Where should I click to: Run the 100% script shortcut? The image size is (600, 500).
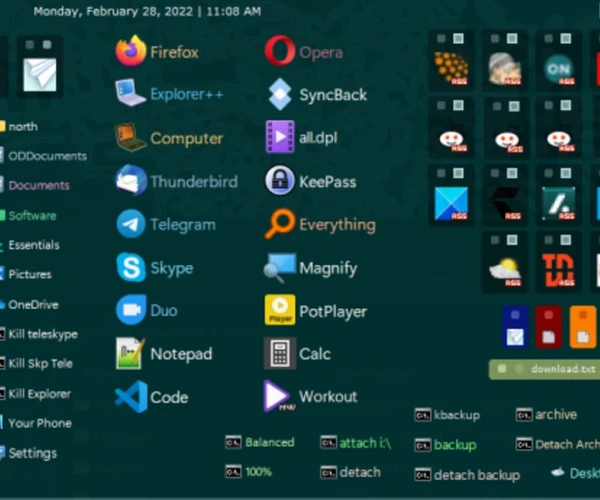tap(249, 471)
